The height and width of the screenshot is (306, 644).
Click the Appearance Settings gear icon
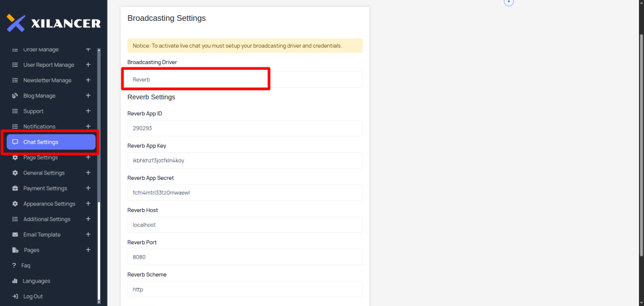[15, 203]
